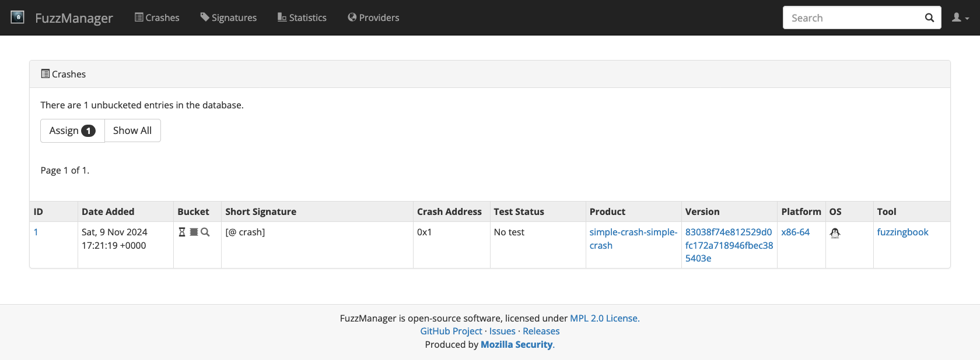Click the create signature icon in Bucket column

click(x=194, y=232)
